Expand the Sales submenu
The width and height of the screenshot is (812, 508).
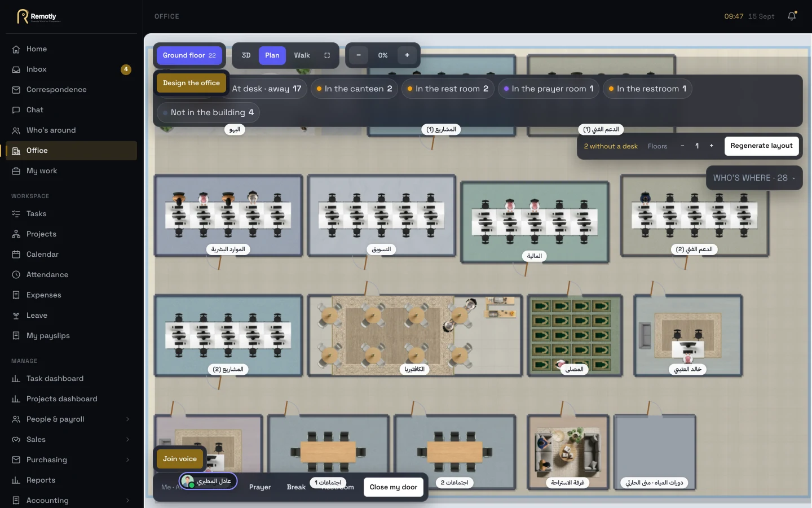127,440
